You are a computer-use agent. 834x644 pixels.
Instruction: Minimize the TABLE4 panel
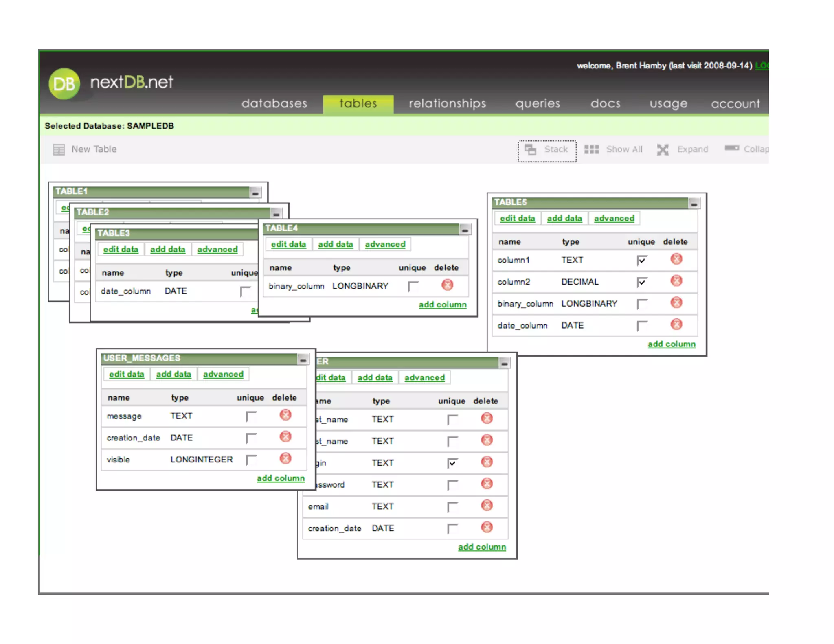pos(465,230)
